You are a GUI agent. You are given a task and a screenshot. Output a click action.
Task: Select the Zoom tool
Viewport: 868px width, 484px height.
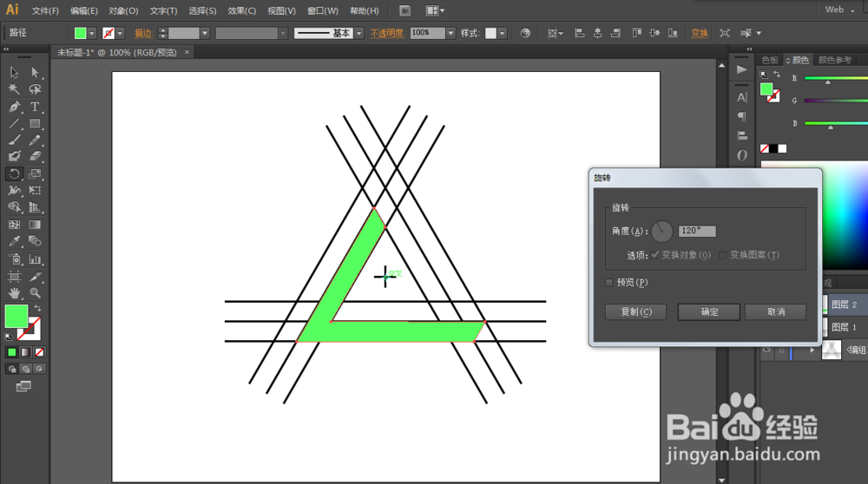tap(35, 292)
